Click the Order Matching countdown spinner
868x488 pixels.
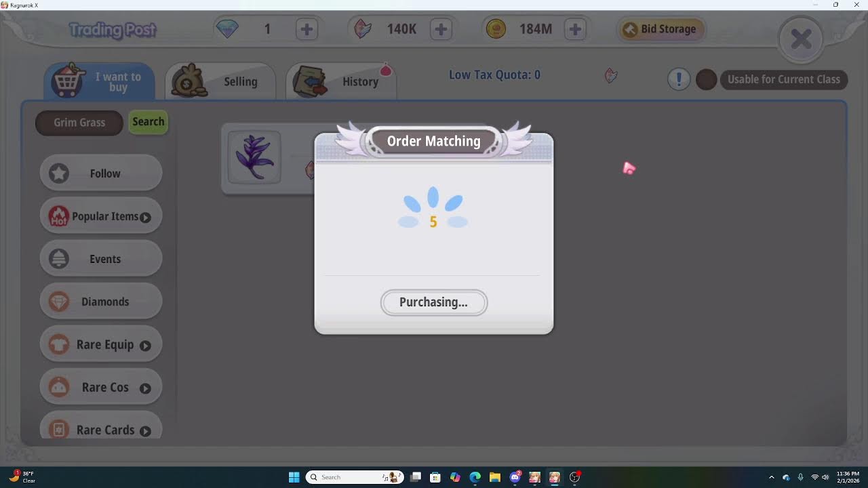(433, 209)
